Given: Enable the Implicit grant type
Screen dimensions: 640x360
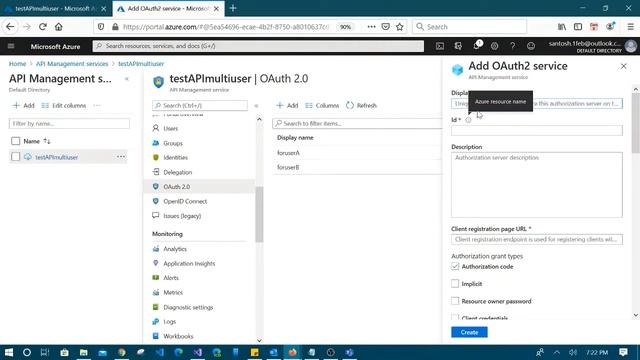Looking at the screenshot, I should [x=455, y=283].
